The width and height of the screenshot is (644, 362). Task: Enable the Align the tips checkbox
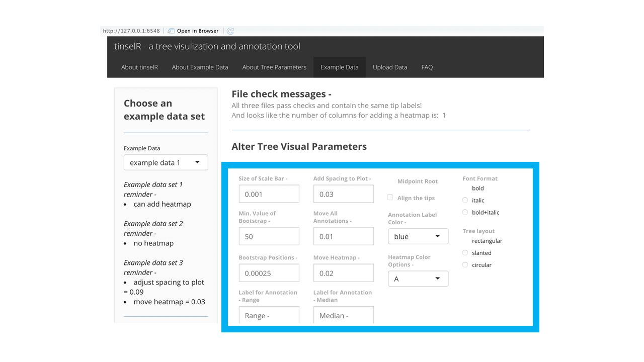390,198
